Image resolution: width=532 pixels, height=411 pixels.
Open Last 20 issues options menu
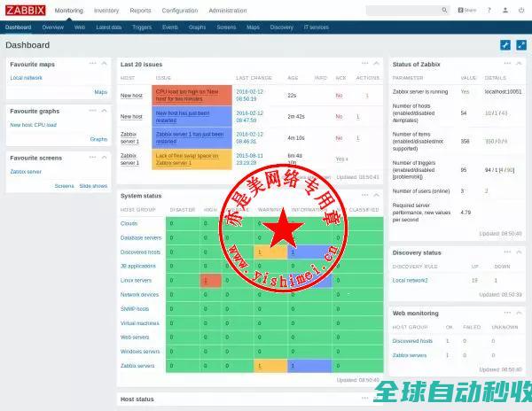(363, 64)
